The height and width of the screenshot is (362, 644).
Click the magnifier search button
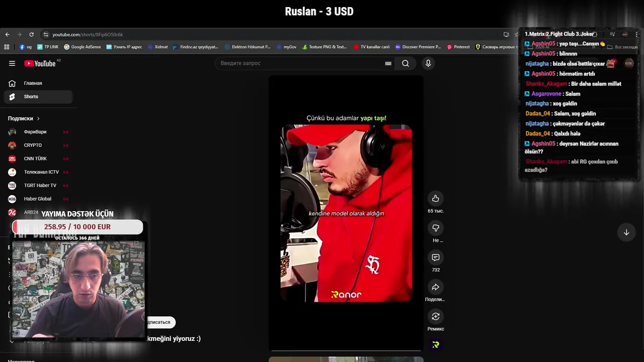coord(406,63)
